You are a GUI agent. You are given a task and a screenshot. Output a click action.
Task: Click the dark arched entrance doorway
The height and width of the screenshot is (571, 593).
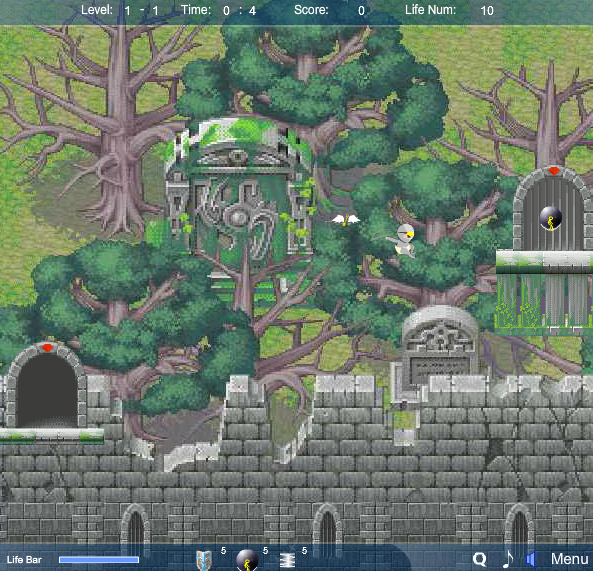[x=47, y=389]
